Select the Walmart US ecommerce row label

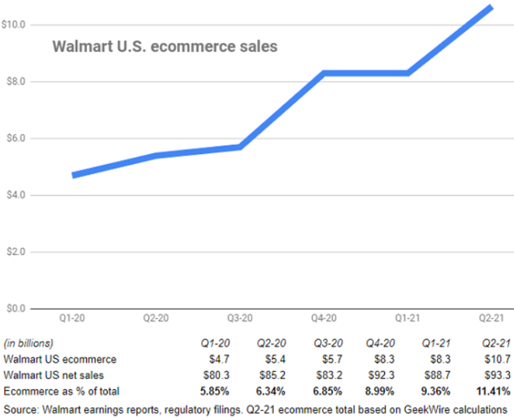60,359
